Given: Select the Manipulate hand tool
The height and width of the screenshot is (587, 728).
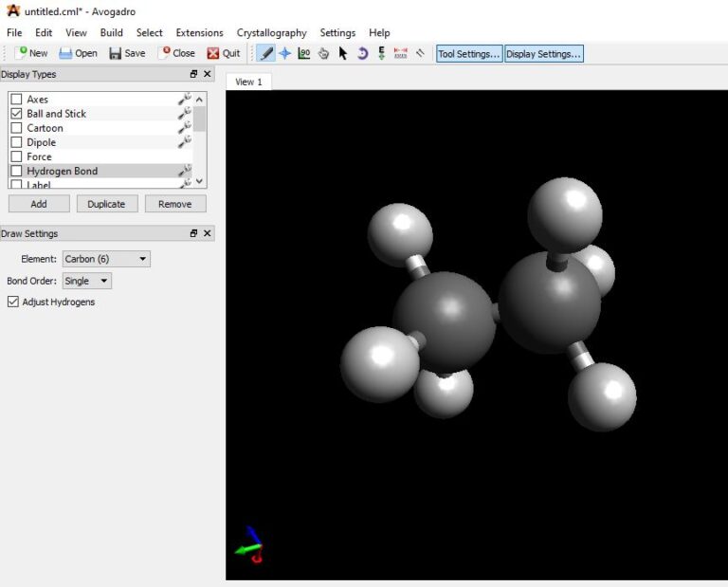Looking at the screenshot, I should 324,54.
